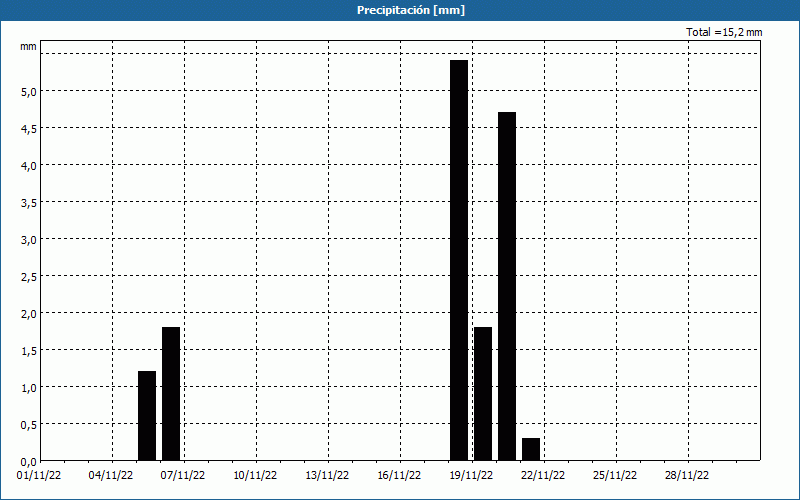Click the 13/11/22 date label
The width and height of the screenshot is (800, 500).
[x=327, y=475]
